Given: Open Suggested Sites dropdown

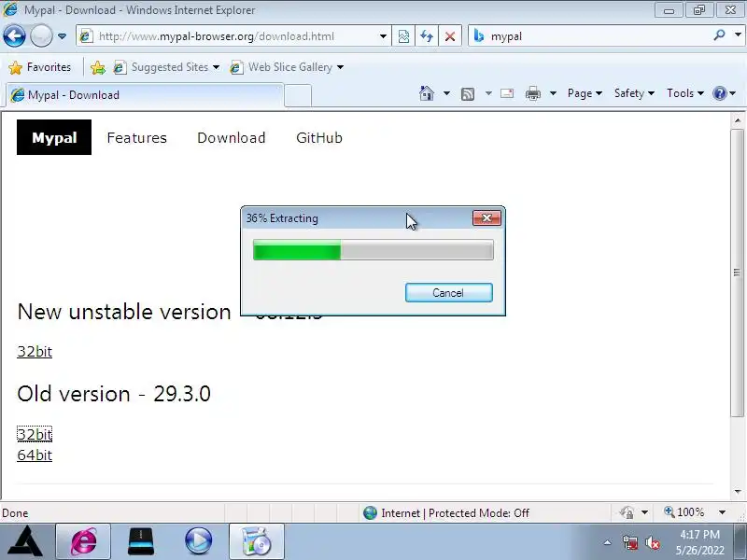Looking at the screenshot, I should 166,67.
